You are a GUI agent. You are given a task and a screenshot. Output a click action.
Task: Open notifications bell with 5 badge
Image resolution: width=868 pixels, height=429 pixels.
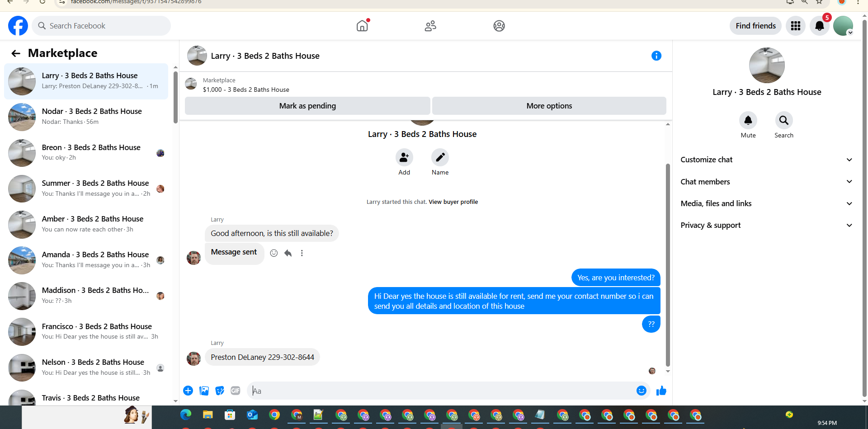(x=820, y=26)
